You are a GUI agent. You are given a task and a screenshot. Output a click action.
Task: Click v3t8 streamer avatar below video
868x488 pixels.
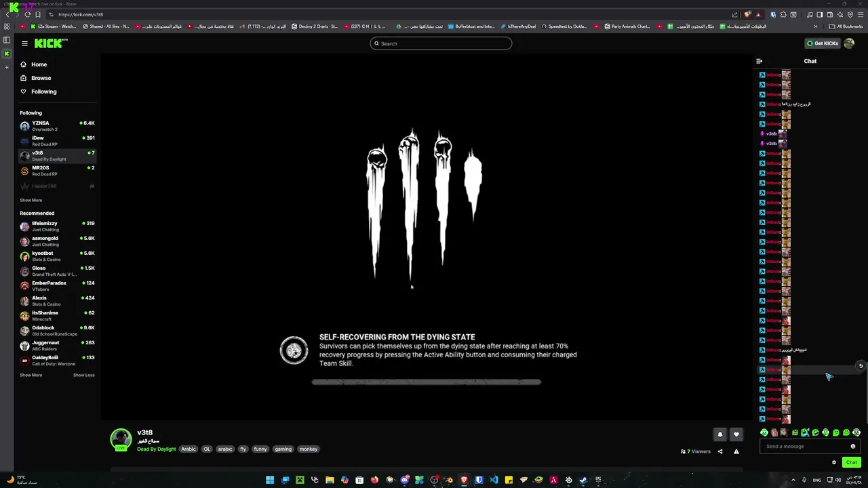tap(121, 439)
